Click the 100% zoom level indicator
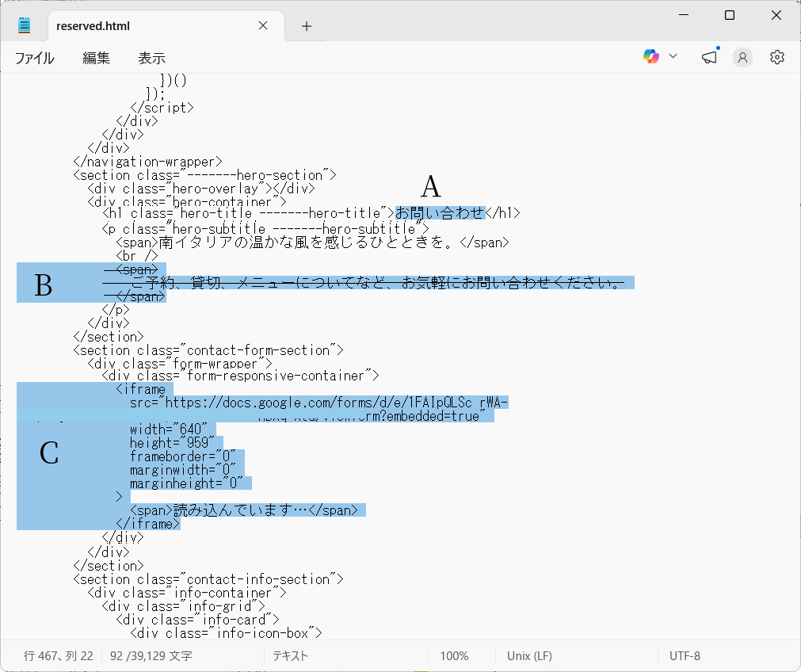The width and height of the screenshot is (801, 672). [454, 656]
